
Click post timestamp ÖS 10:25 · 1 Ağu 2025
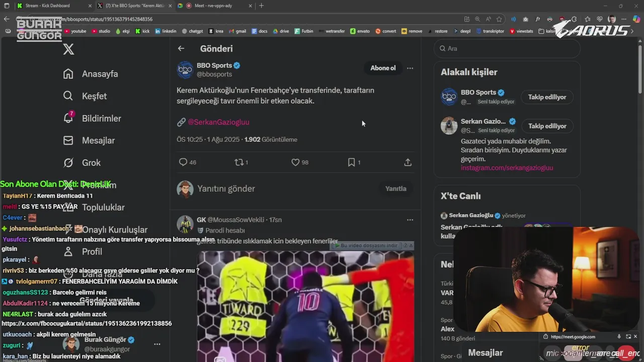click(x=208, y=139)
